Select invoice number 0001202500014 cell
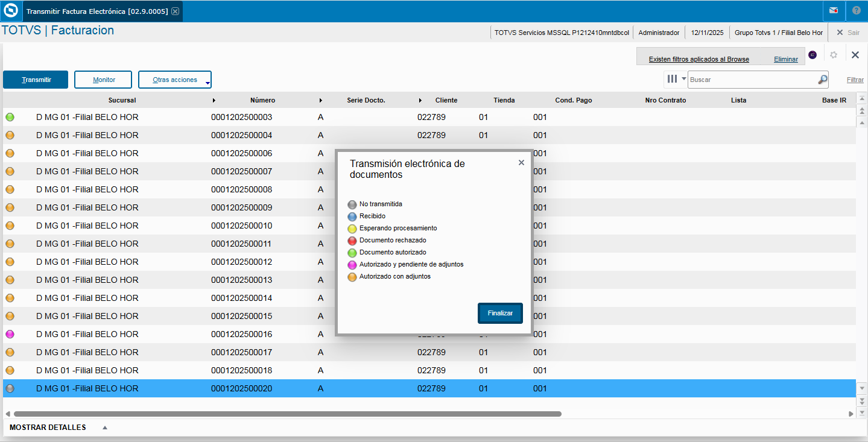868x442 pixels. click(x=241, y=298)
